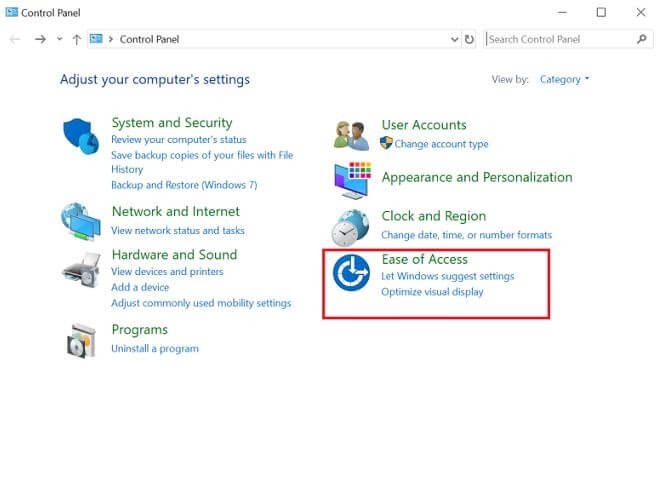The image size is (656, 491).
Task: Expand the recent locations chevron
Action: (x=60, y=40)
